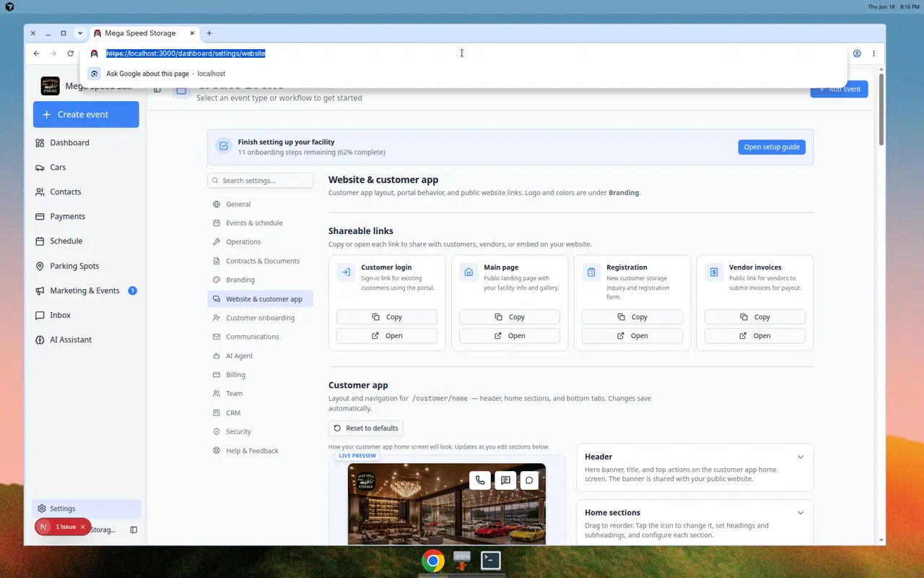Copy the Registration link

[x=632, y=317]
